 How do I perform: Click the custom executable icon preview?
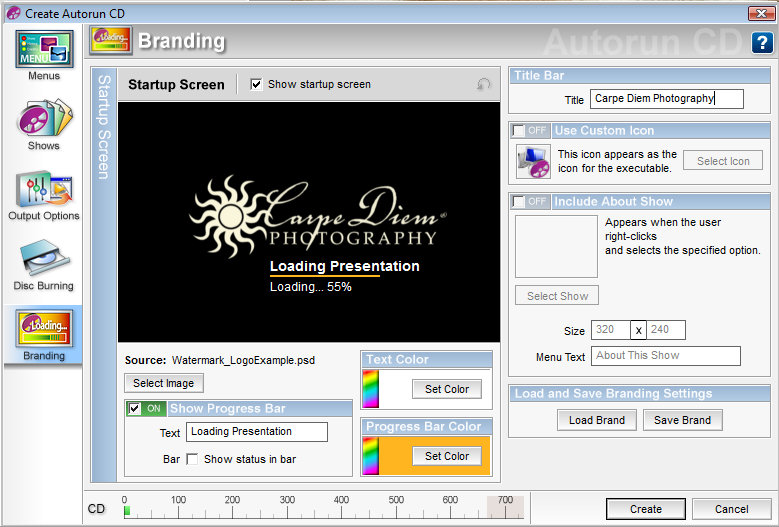point(533,161)
